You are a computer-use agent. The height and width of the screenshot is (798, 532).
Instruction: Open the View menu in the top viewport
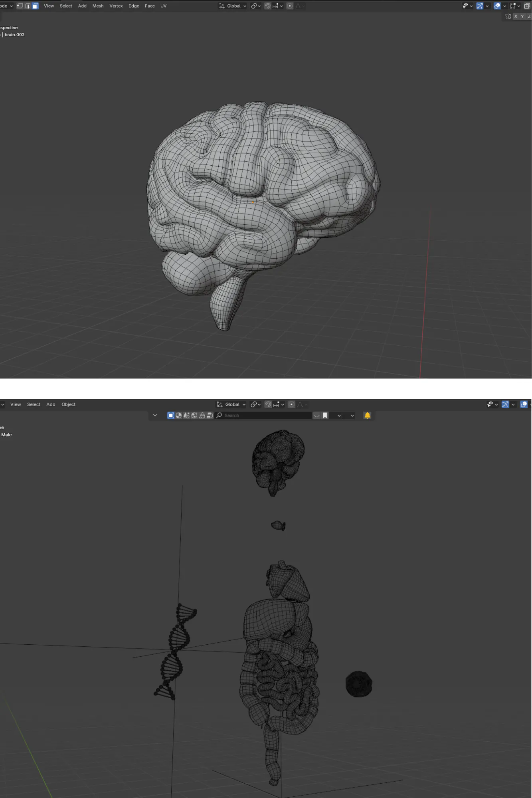click(x=49, y=6)
